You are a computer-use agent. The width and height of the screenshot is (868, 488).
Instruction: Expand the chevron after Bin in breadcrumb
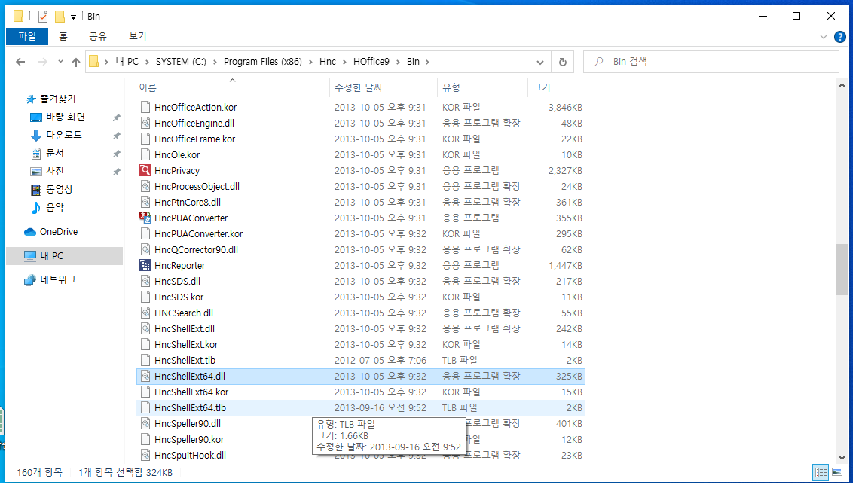pos(427,62)
